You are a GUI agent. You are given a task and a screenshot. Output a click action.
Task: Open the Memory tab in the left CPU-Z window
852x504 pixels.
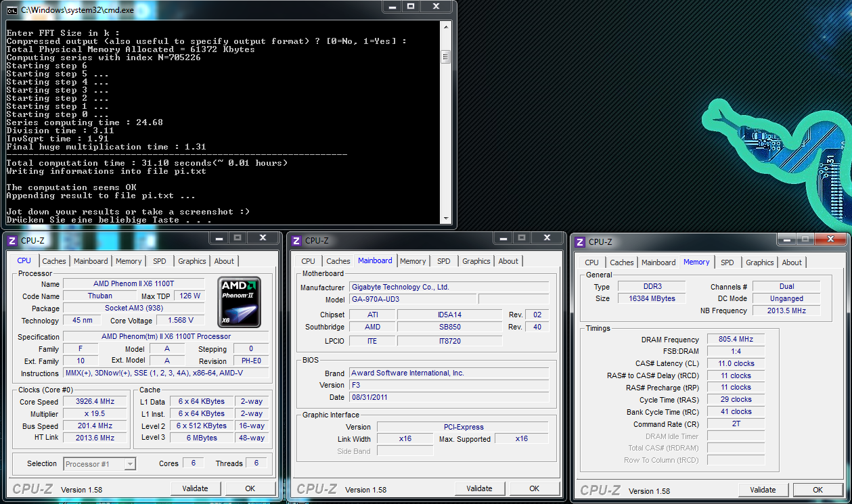tap(129, 261)
